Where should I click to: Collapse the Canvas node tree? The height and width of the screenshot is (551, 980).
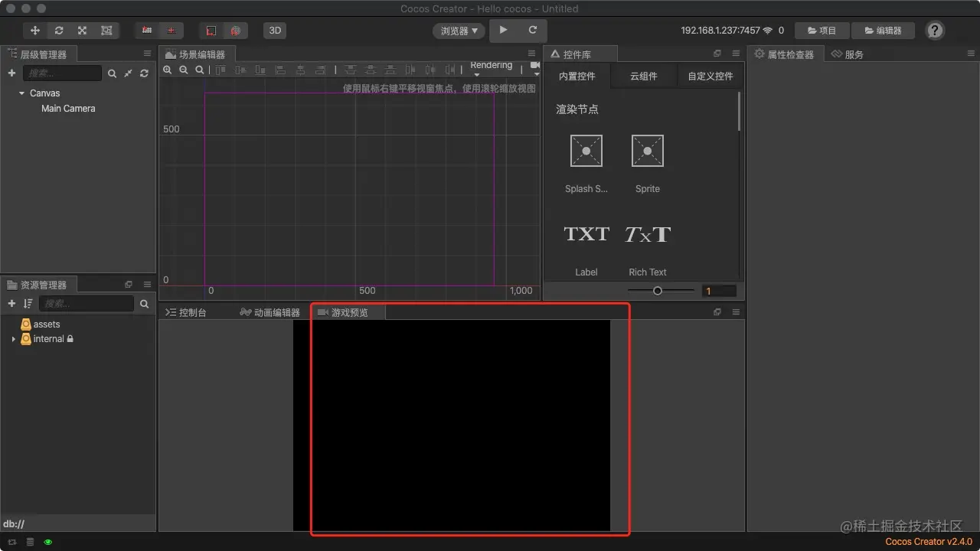[22, 93]
